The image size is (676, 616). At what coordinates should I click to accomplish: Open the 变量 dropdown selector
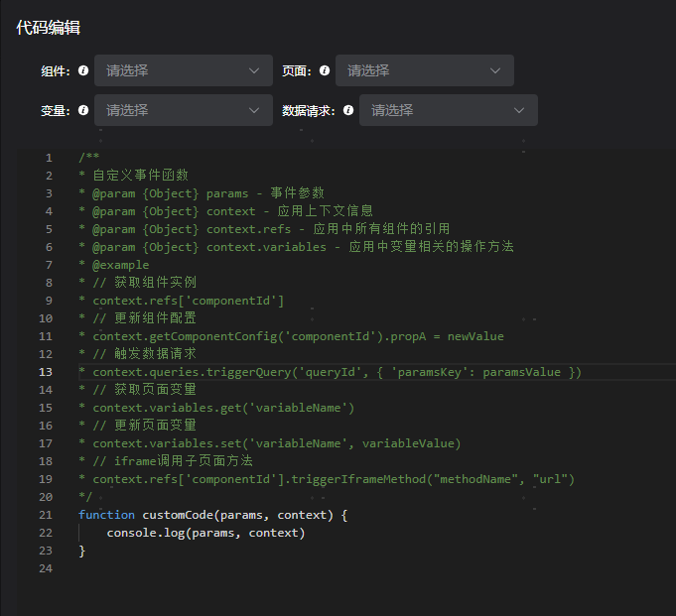click(183, 110)
